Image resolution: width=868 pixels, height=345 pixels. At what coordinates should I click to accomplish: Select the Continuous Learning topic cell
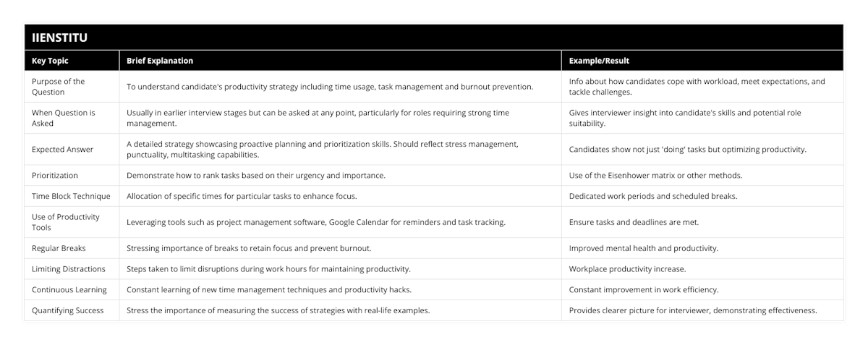tap(69, 289)
